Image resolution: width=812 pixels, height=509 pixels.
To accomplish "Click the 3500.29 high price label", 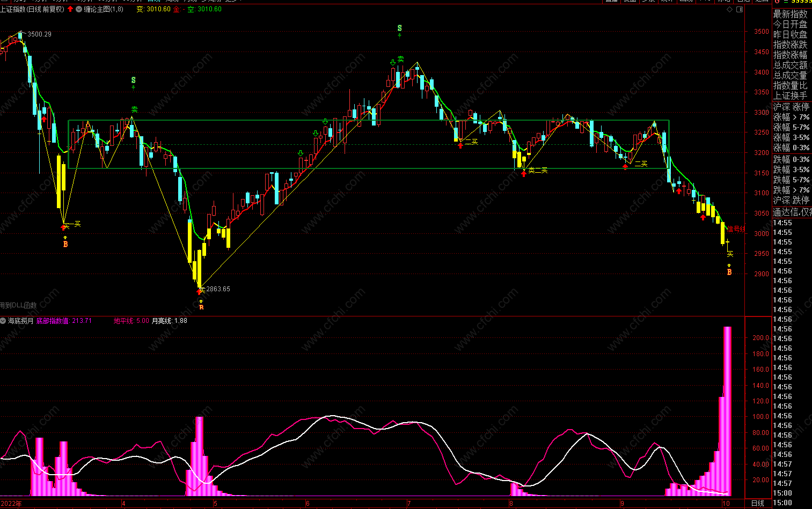I will coord(40,34).
